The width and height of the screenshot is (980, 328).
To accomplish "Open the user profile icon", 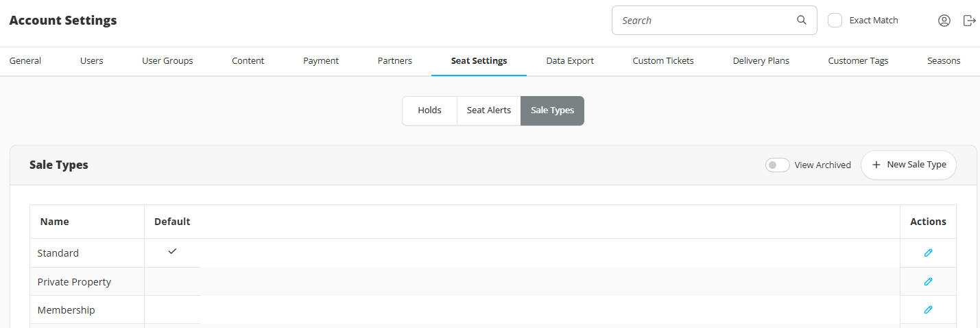I will pyautogui.click(x=944, y=21).
